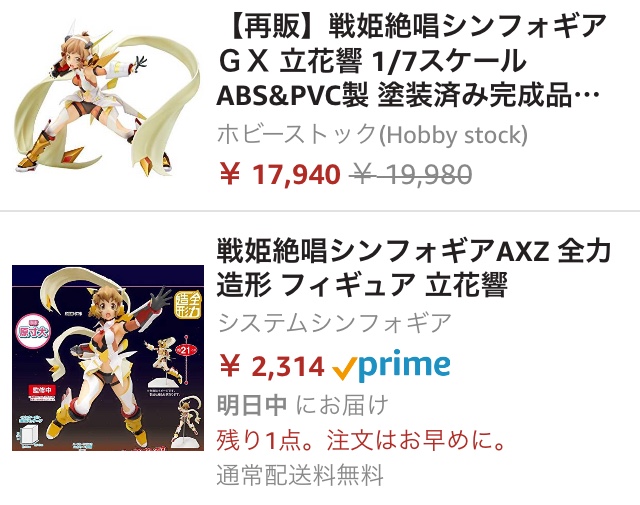The image size is (640, 505).
Task: Click the pink 原寸大 badge on box art
Action: [34, 331]
